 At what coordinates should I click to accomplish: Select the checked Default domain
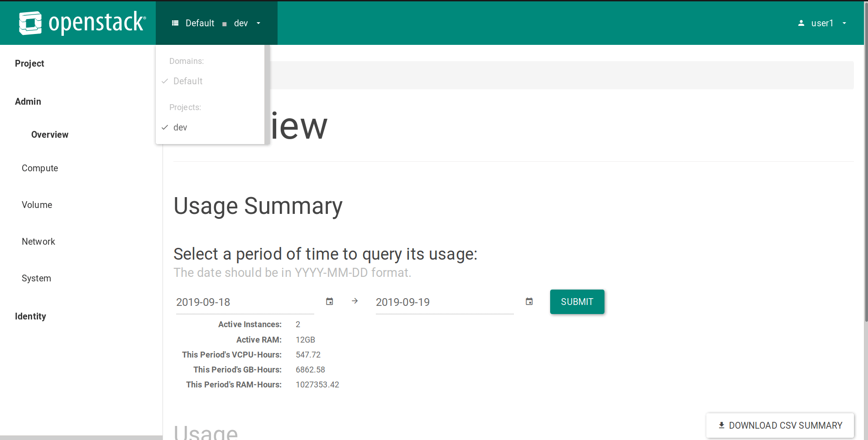click(x=187, y=81)
